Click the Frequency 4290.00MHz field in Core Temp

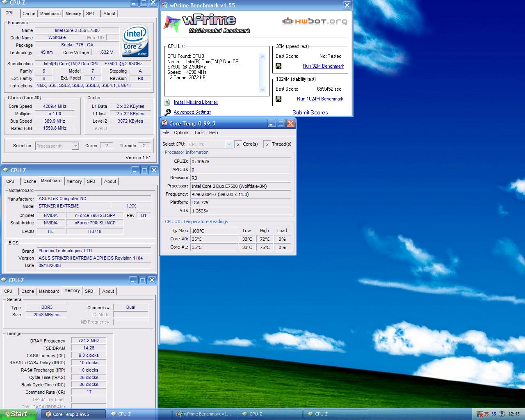click(x=240, y=194)
